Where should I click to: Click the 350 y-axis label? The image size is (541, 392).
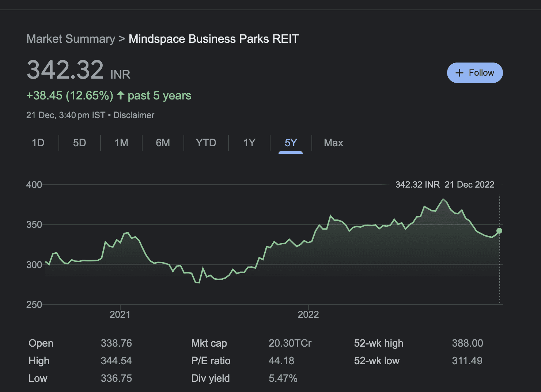[x=34, y=225]
